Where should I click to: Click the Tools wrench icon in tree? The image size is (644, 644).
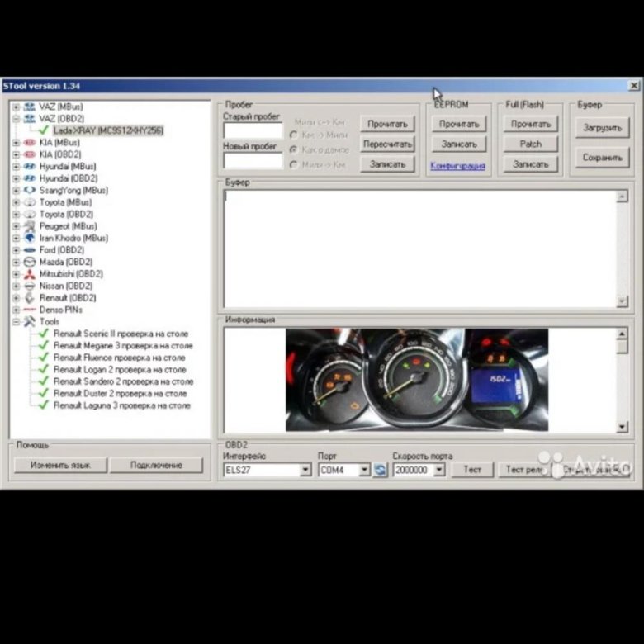point(29,321)
